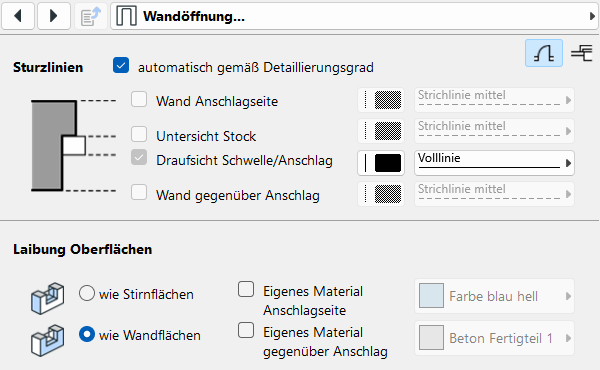Select the wie Wandflächen radio option

87,334
